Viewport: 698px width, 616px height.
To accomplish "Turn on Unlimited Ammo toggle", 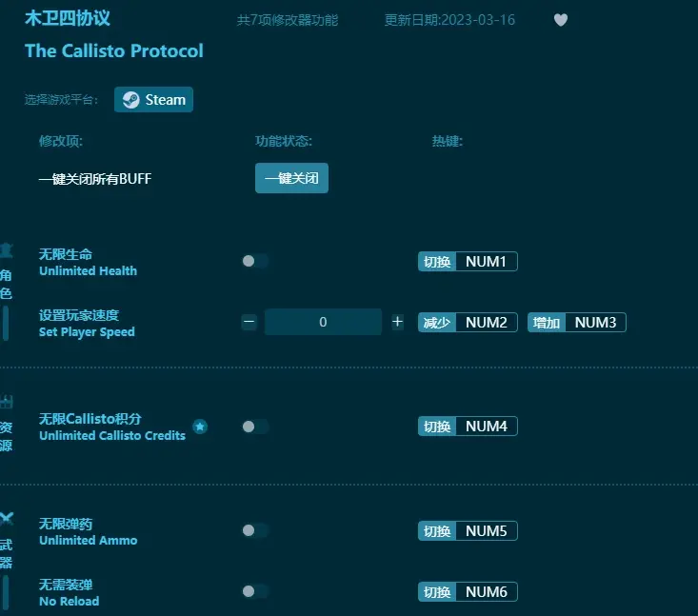I will (254, 531).
